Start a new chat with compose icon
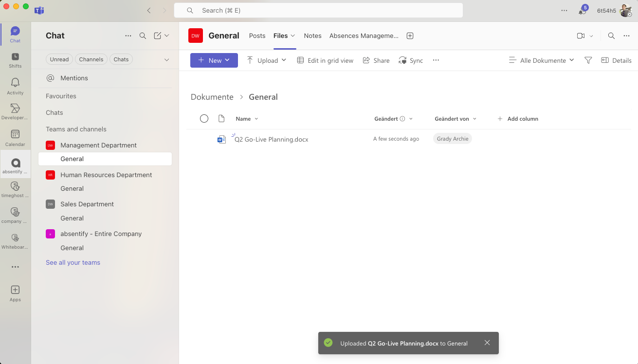 pyautogui.click(x=157, y=36)
